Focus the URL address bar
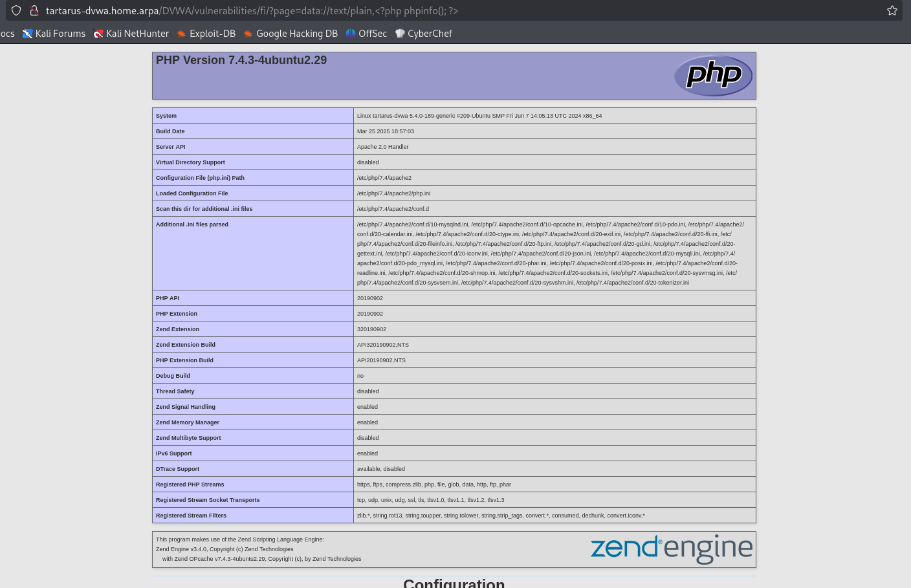The width and height of the screenshot is (911, 588). click(453, 10)
